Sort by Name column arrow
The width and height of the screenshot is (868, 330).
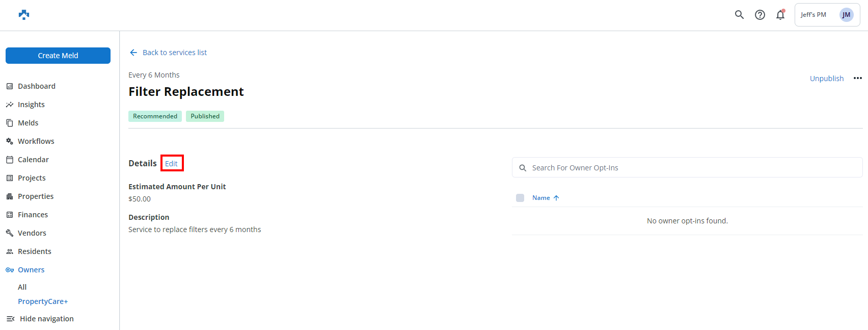click(556, 198)
